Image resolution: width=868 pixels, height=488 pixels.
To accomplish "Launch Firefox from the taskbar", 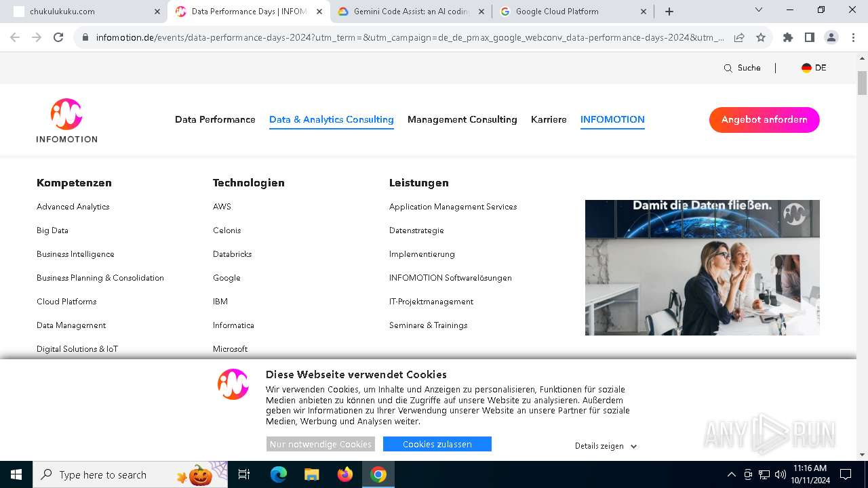I will [345, 474].
